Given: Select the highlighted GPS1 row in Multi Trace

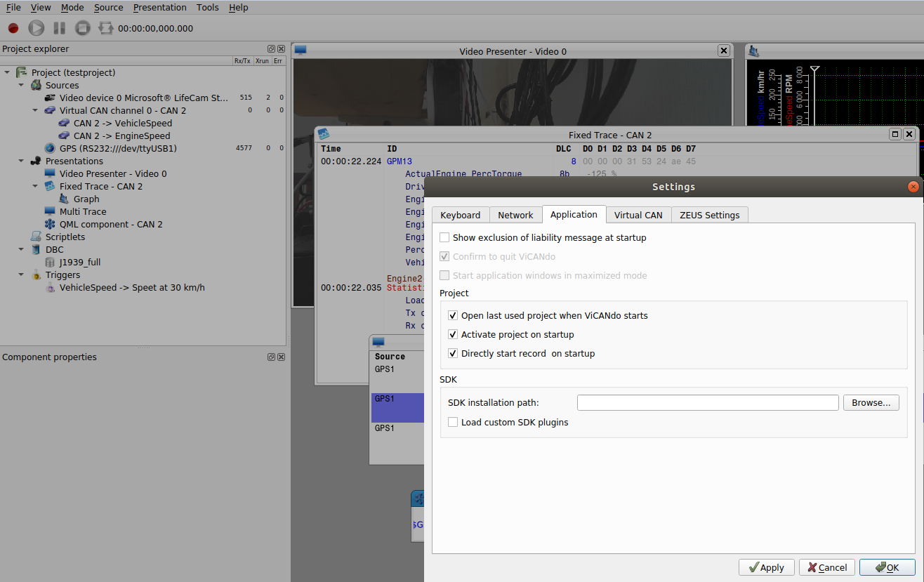Looking at the screenshot, I should [x=397, y=408].
